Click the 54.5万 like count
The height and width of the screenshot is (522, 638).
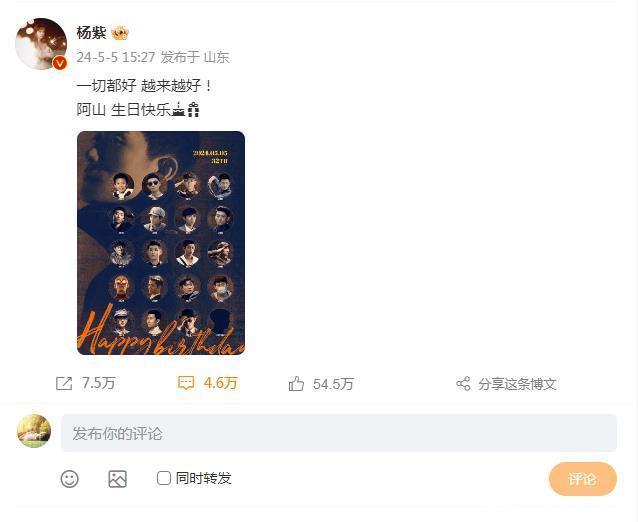click(333, 384)
